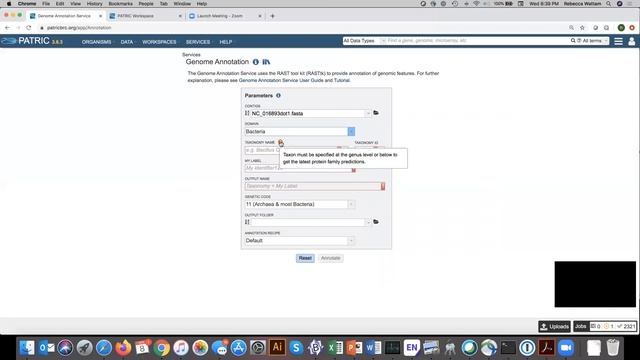Expand the Genetic Code dropdown
Viewport: 640px width, 360px height.
351,204
